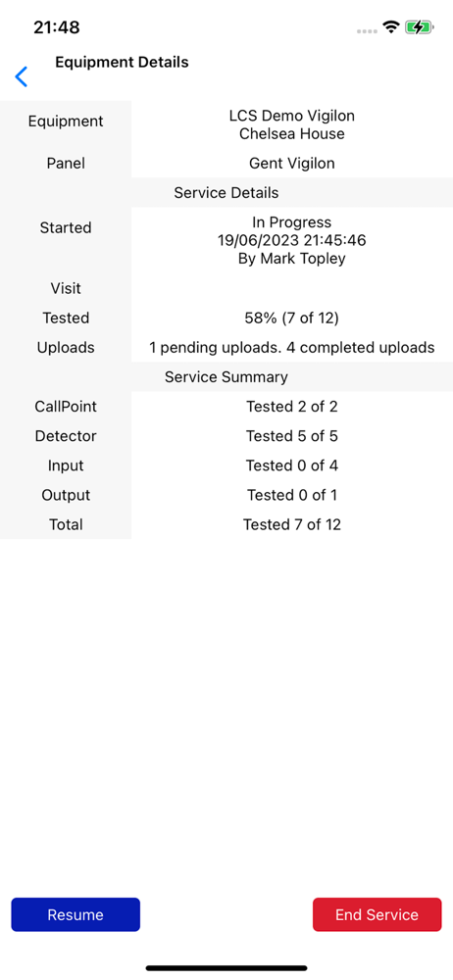Tap the Input Tested 0 of 4 value
Image resolution: width=453 pixels, height=980 pixels.
291,465
